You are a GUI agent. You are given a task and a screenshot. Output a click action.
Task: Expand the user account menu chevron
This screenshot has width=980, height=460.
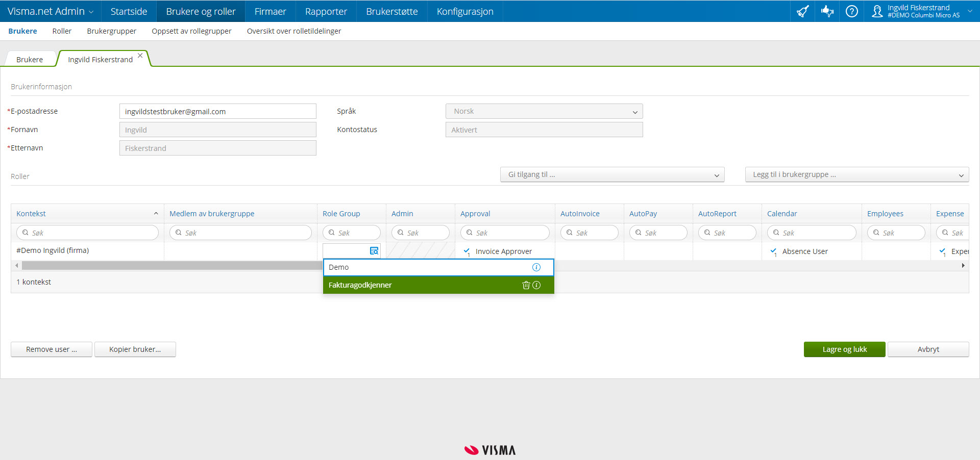click(x=970, y=11)
